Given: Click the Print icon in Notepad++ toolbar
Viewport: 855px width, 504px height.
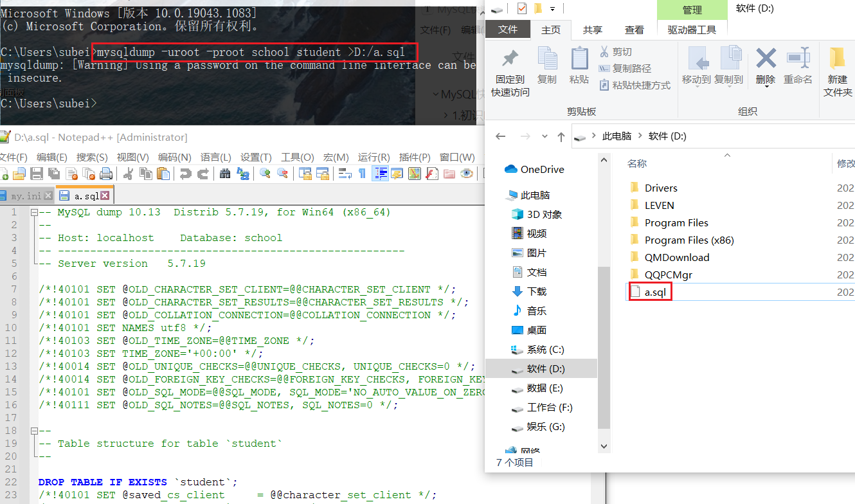Looking at the screenshot, I should [106, 174].
